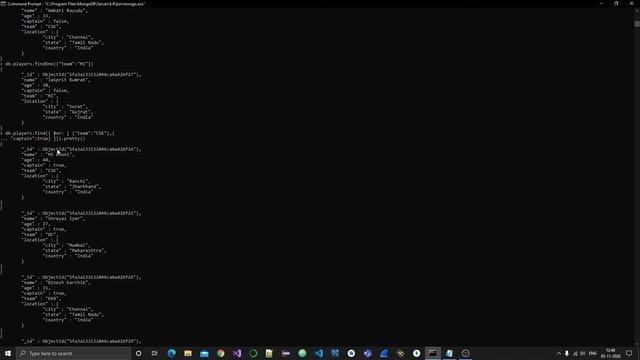640x360 pixels.
Task: Close the Command Prompt window
Action: coord(631,3)
